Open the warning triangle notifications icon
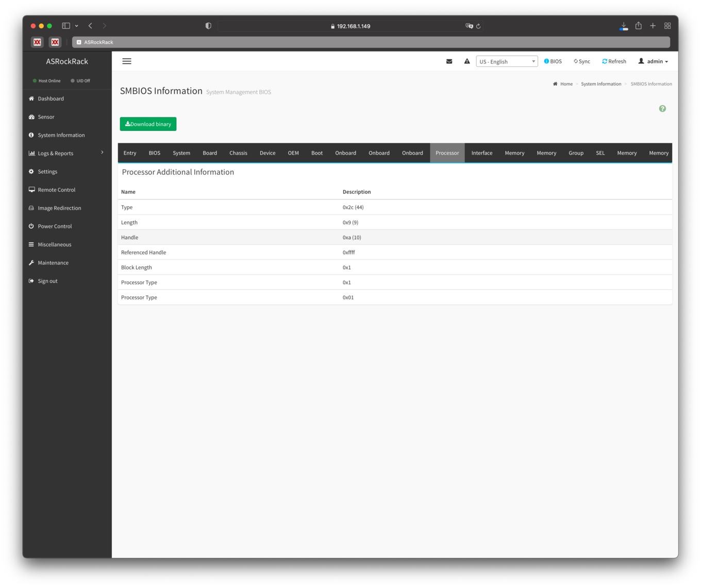Image resolution: width=701 pixels, height=588 pixels. [467, 61]
